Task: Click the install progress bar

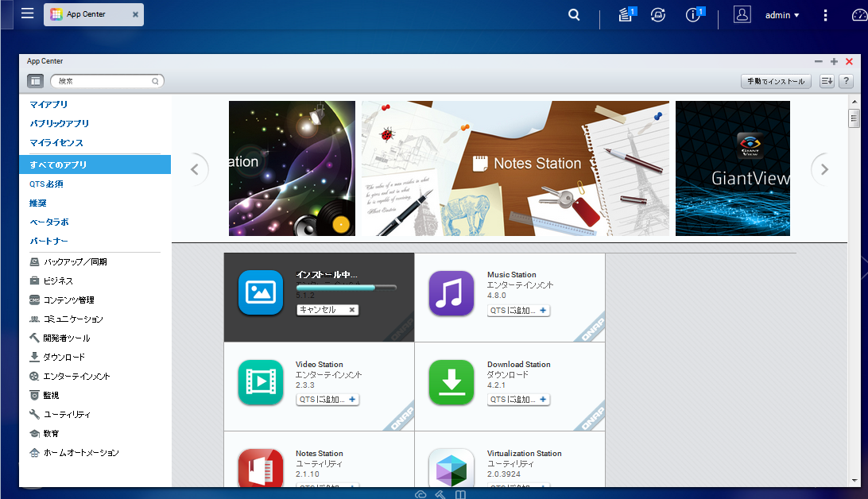Action: [x=346, y=288]
